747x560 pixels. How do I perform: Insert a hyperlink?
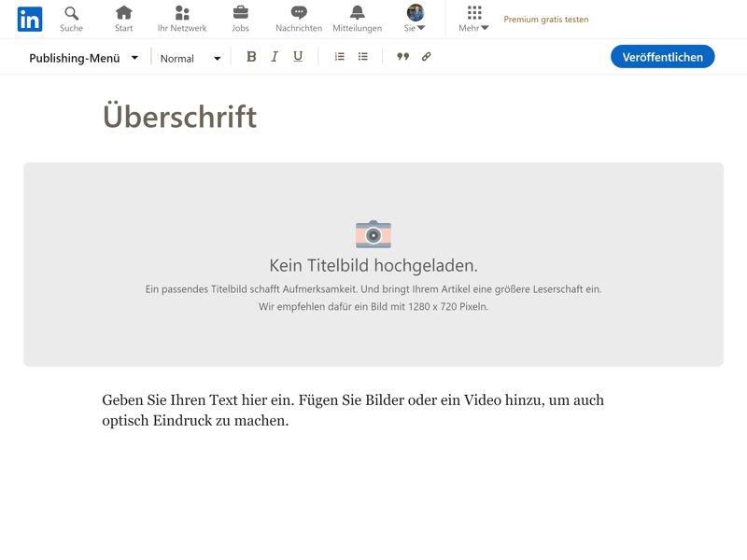click(427, 57)
